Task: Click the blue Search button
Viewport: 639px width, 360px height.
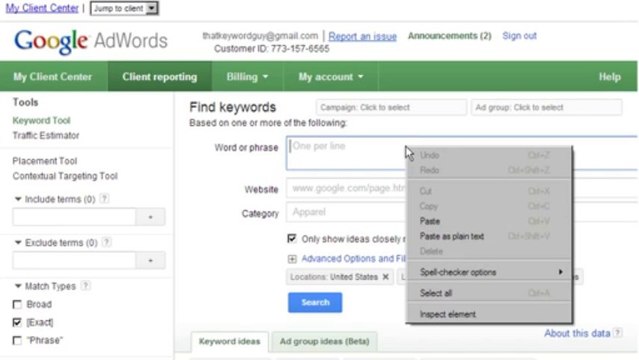Action: 315,303
